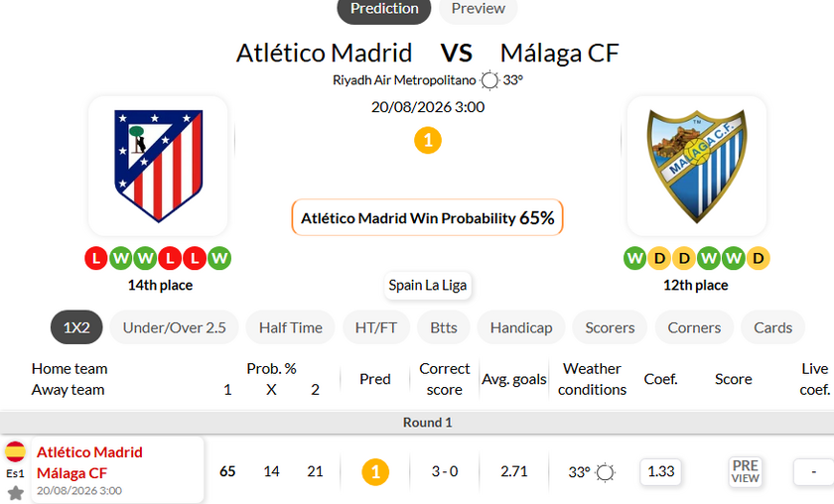Screen dimensions: 834x504
Task: Click the orange prediction 1 badge in the match row
Action: coord(375,472)
